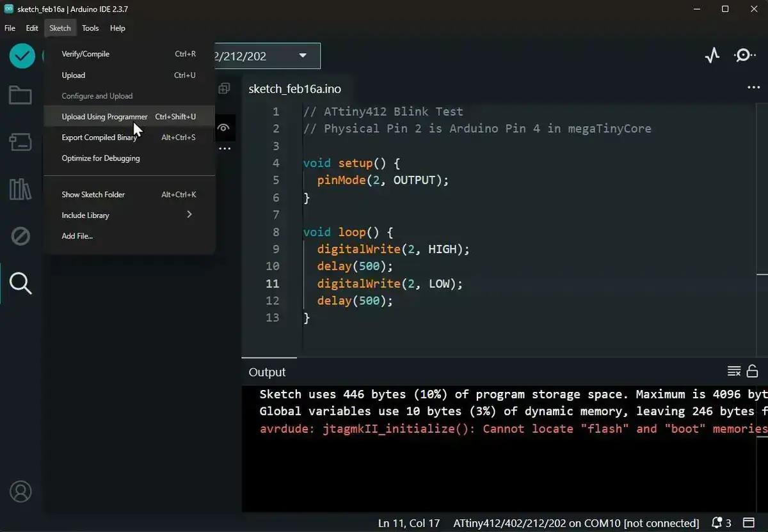Image resolution: width=768 pixels, height=532 pixels.
Task: Open the Serial Monitor
Action: coord(744,56)
